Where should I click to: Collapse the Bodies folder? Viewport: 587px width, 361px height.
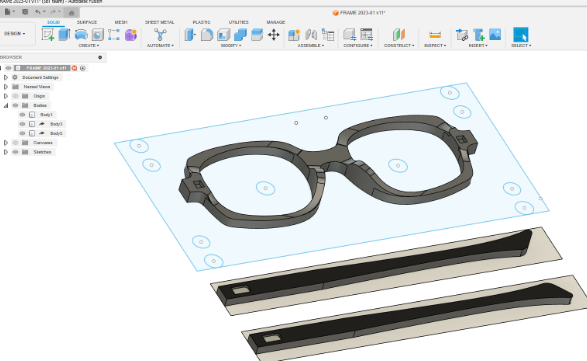[6, 106]
